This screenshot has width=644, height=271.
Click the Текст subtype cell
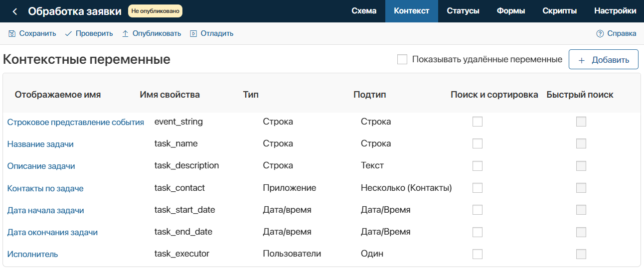point(372,165)
